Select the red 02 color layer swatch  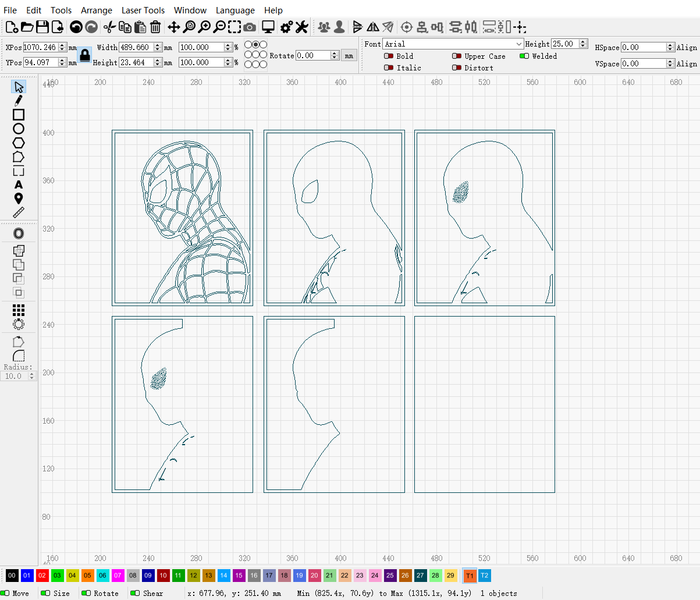(42, 575)
